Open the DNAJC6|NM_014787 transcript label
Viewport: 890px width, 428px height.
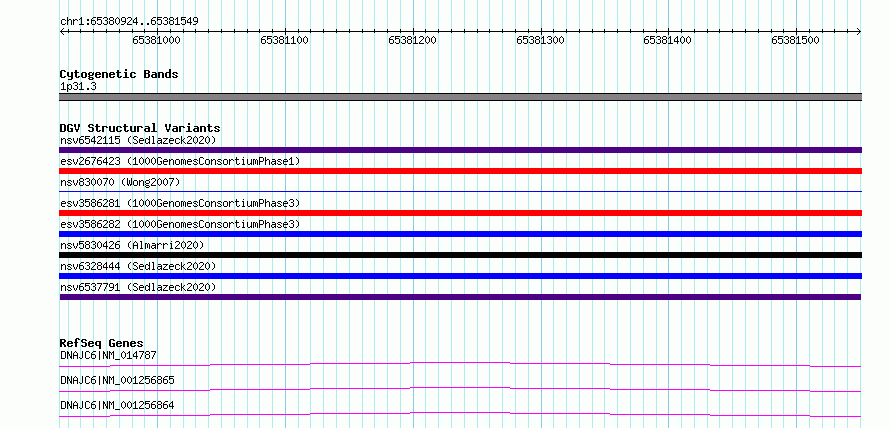pos(108,355)
